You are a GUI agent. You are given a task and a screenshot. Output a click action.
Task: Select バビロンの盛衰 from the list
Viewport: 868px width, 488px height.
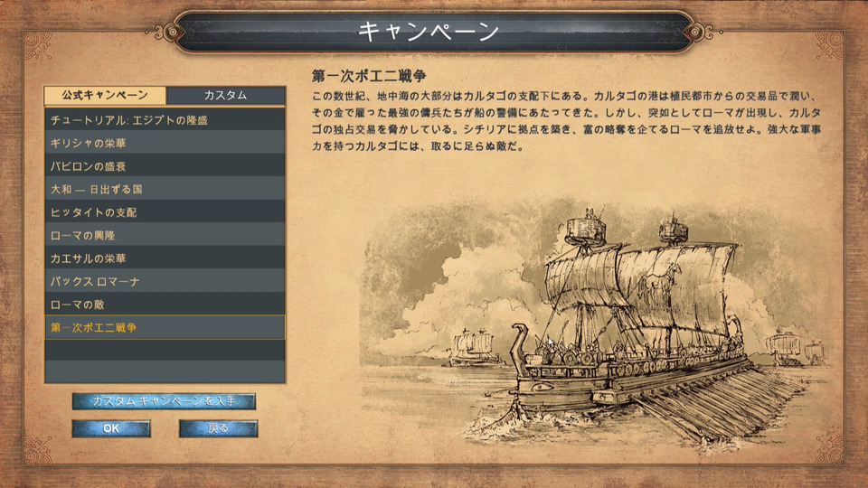pos(165,166)
